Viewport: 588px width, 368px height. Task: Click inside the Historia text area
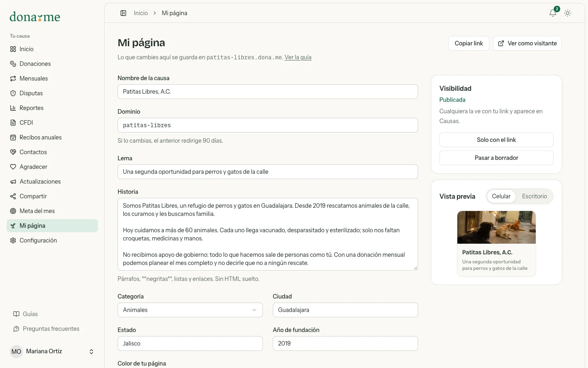(268, 234)
